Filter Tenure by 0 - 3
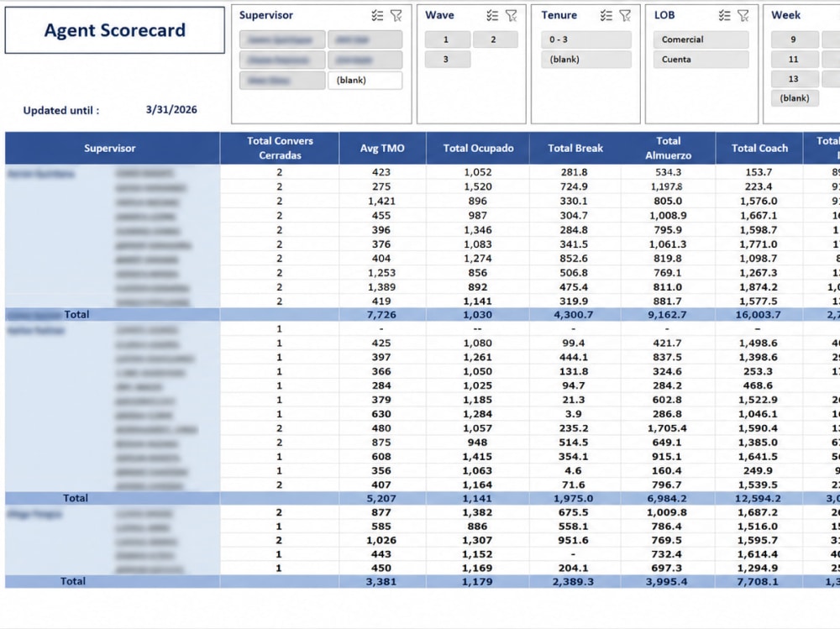 (x=586, y=39)
